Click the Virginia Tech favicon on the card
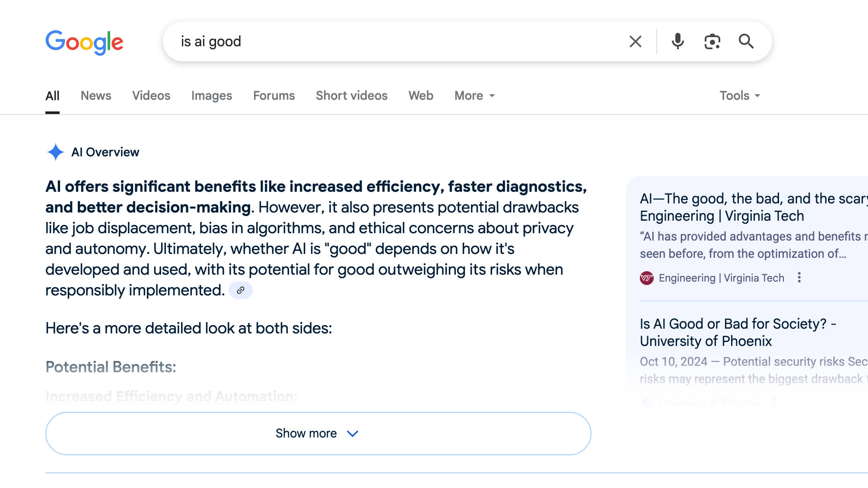This screenshot has width=868, height=488. (647, 278)
